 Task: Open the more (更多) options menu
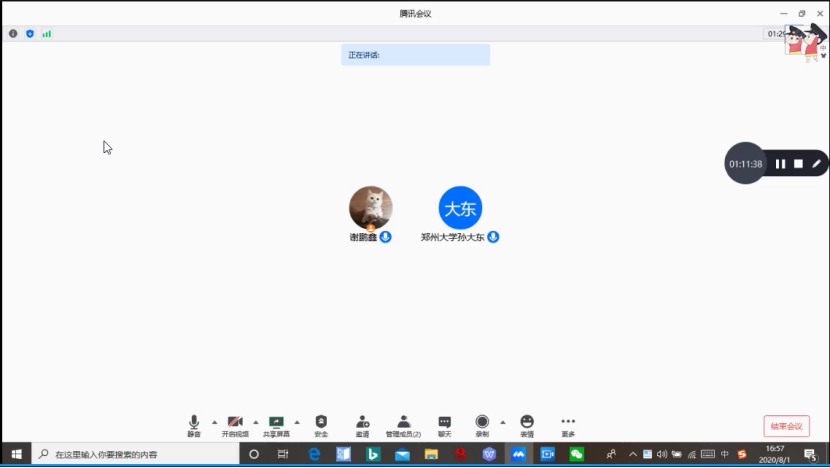pos(568,424)
